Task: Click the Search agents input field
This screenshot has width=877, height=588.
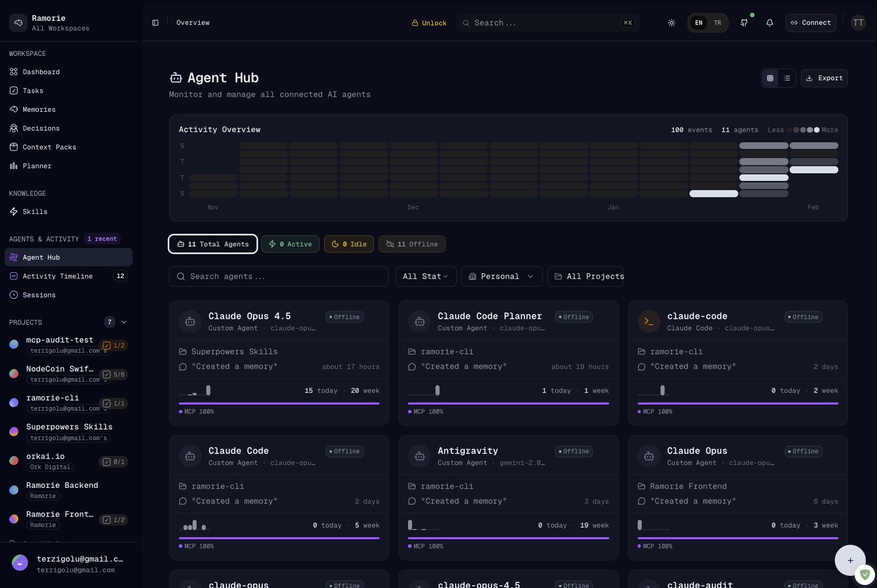Action: [279, 276]
